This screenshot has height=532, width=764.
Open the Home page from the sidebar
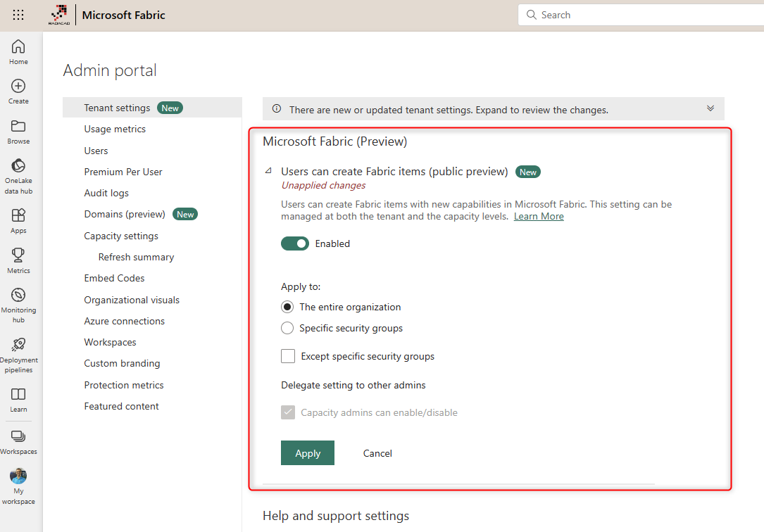pos(18,49)
